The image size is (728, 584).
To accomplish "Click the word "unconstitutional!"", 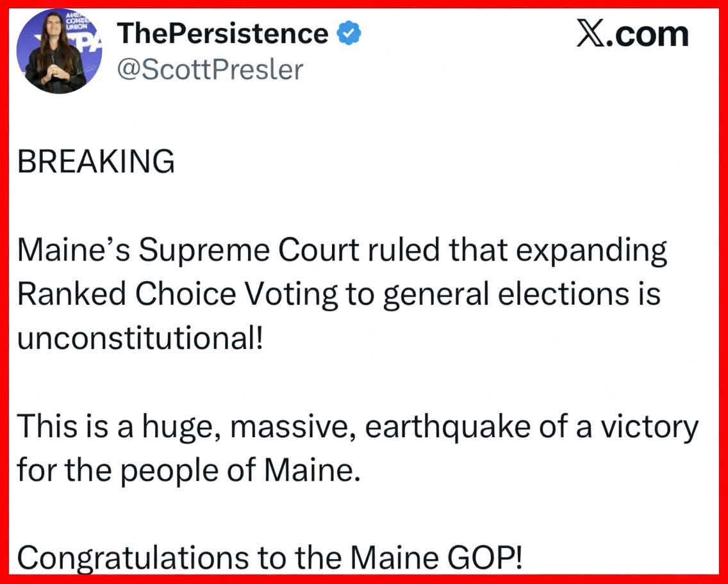I will click(x=140, y=337).
